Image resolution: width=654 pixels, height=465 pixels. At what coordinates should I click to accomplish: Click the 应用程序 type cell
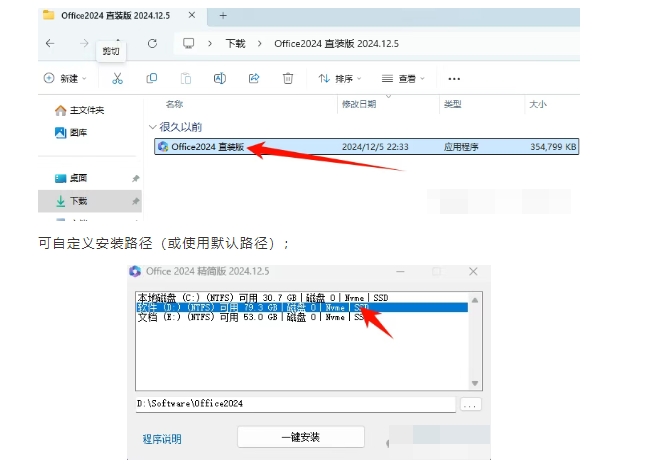click(461, 147)
